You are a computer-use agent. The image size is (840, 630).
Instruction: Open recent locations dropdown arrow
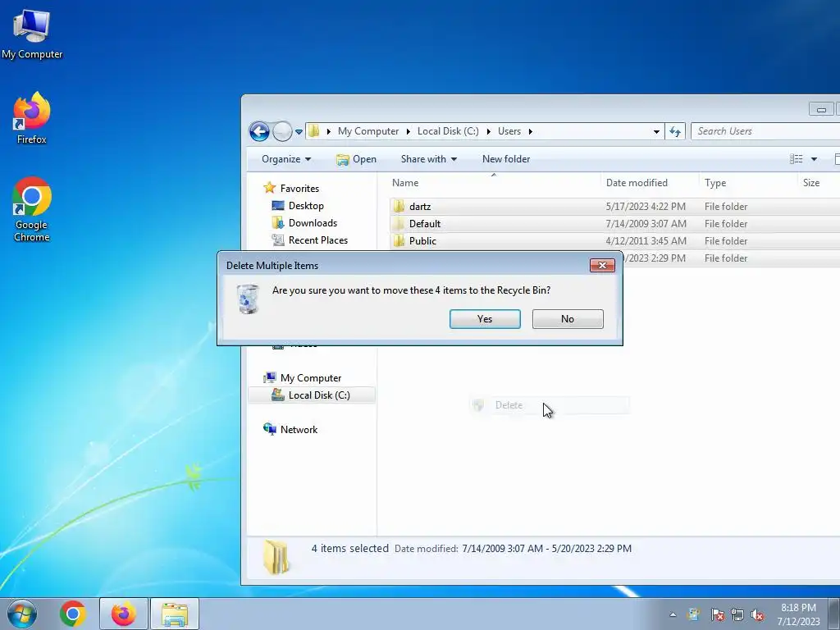[x=299, y=132]
